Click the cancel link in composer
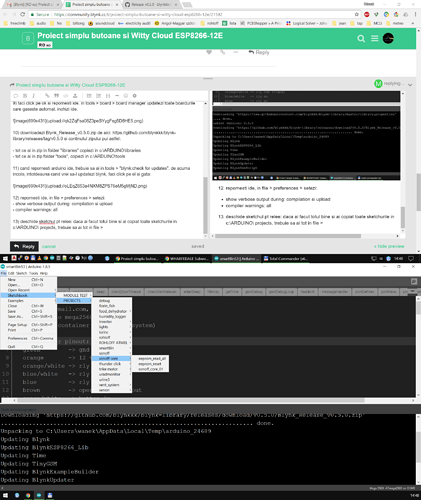The height and width of the screenshot is (500, 421). coord(49,246)
